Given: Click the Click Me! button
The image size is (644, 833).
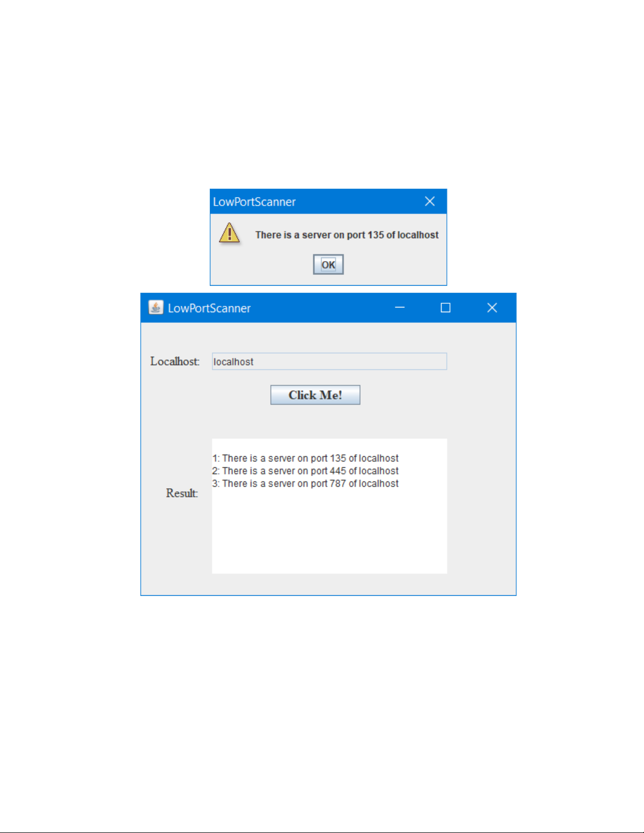Looking at the screenshot, I should point(315,395).
